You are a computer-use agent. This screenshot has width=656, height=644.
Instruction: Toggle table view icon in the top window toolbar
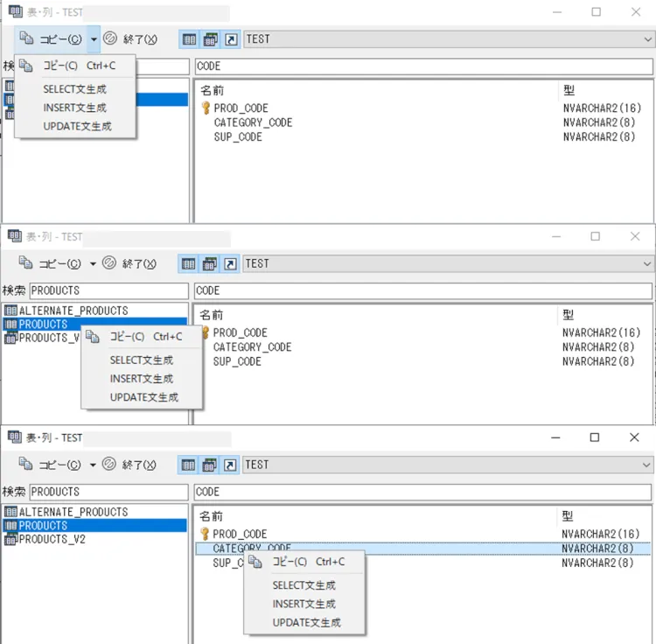[189, 39]
